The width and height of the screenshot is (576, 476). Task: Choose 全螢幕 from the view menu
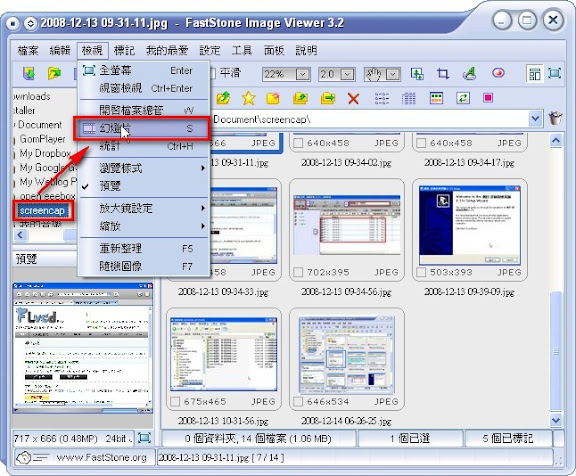point(144,70)
